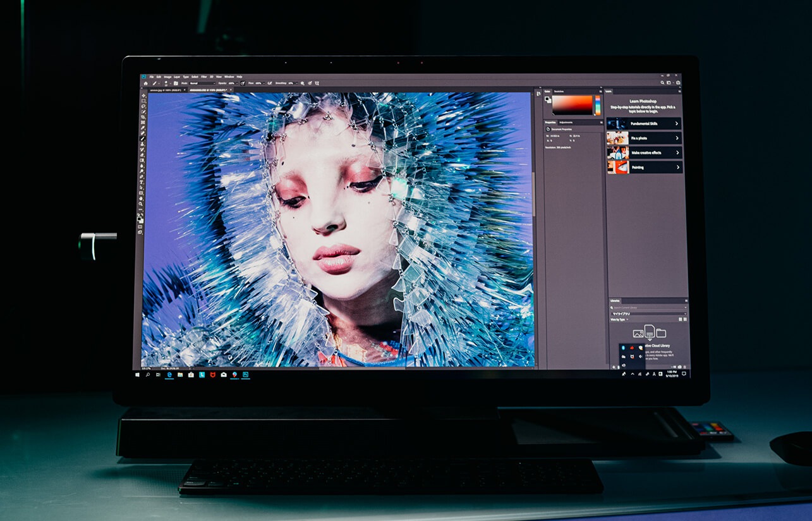812x521 pixels.
Task: Click the foreground color swatch in toolbar
Action: [x=139, y=219]
